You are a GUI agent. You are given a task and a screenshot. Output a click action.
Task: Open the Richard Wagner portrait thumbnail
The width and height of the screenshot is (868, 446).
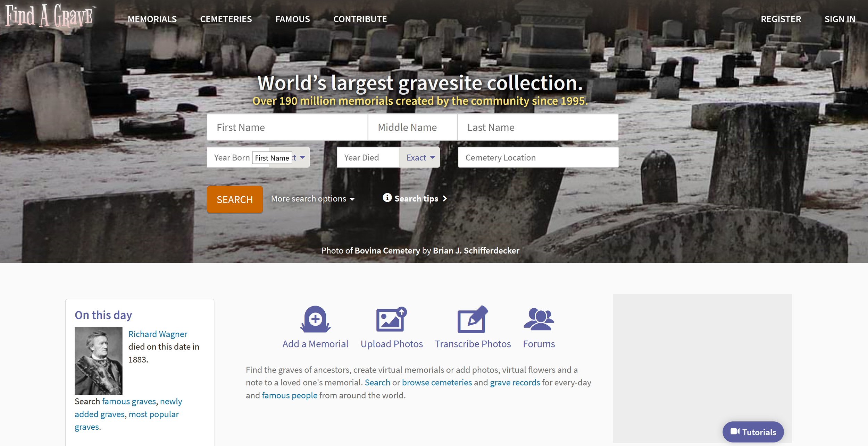click(99, 361)
